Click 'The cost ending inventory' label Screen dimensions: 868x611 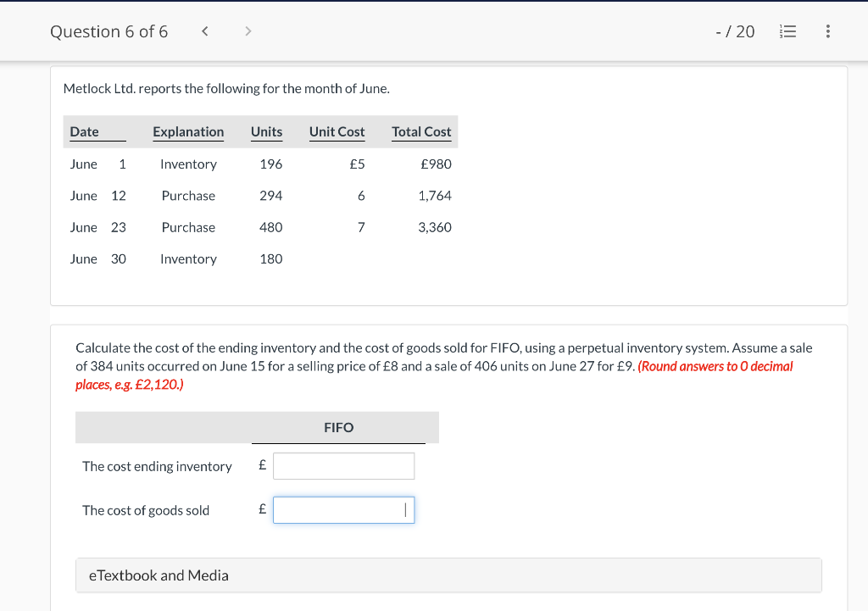(x=157, y=467)
